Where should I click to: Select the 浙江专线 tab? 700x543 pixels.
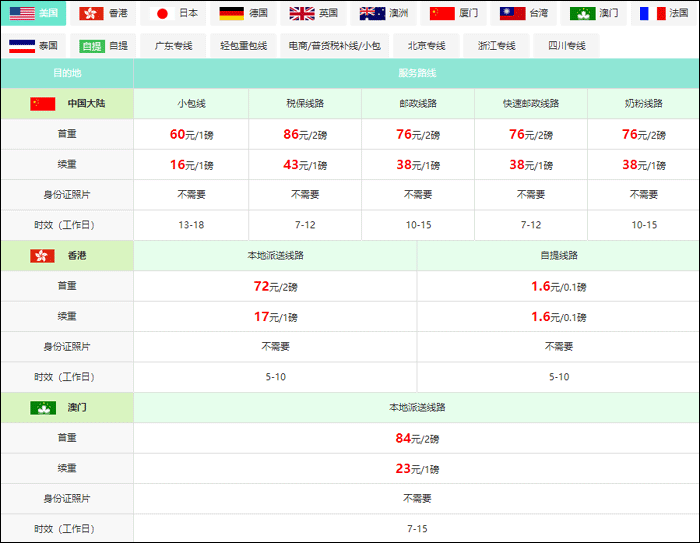(x=496, y=46)
